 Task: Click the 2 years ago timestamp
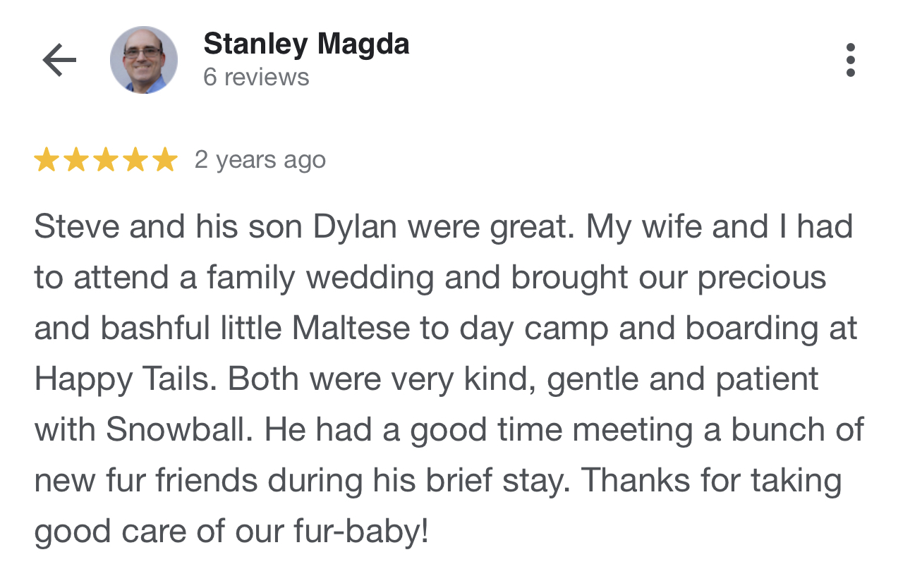(x=260, y=161)
